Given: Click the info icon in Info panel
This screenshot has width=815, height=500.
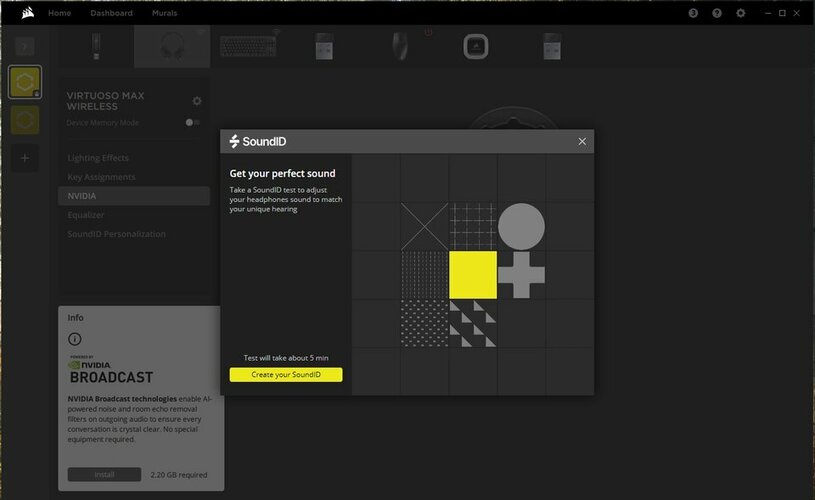Looking at the screenshot, I should (75, 339).
